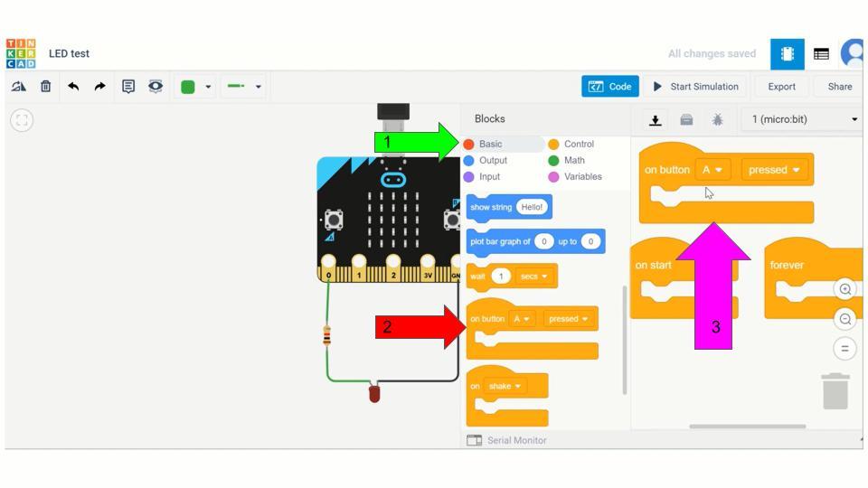Select the red LED component
Image resolution: width=868 pixels, height=488 pixels.
click(374, 393)
